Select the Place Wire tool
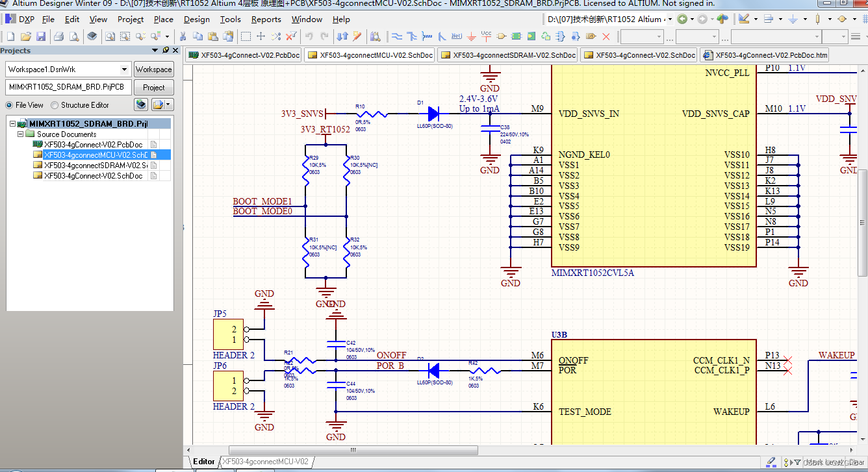The image size is (868, 472). pos(396,36)
